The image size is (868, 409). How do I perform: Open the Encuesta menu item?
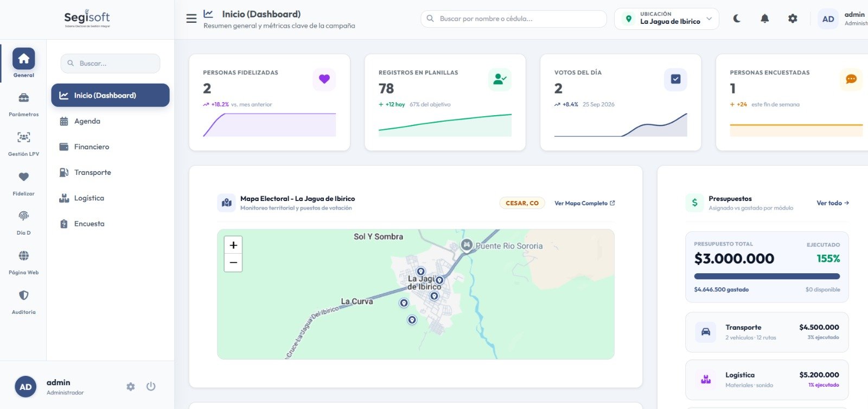click(110, 224)
